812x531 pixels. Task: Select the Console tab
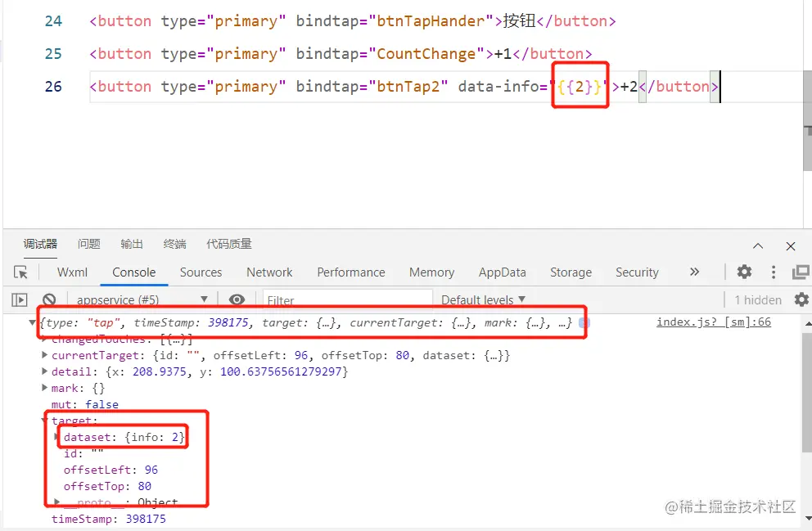click(134, 272)
